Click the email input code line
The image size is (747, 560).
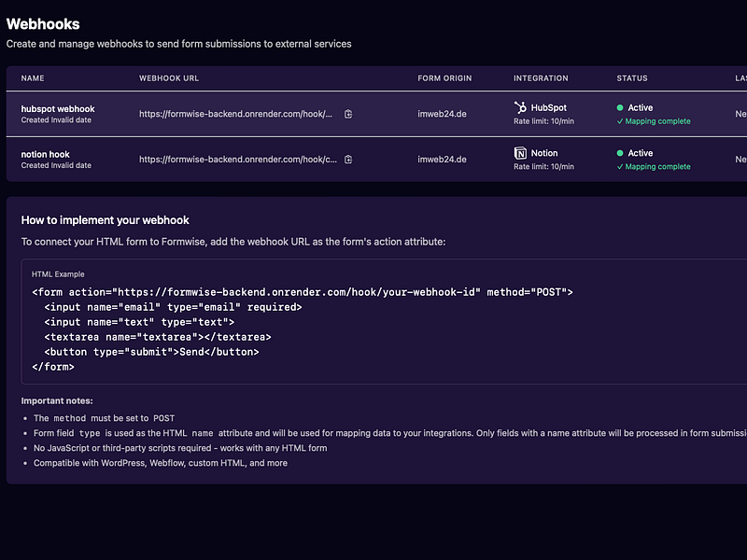click(x=173, y=307)
